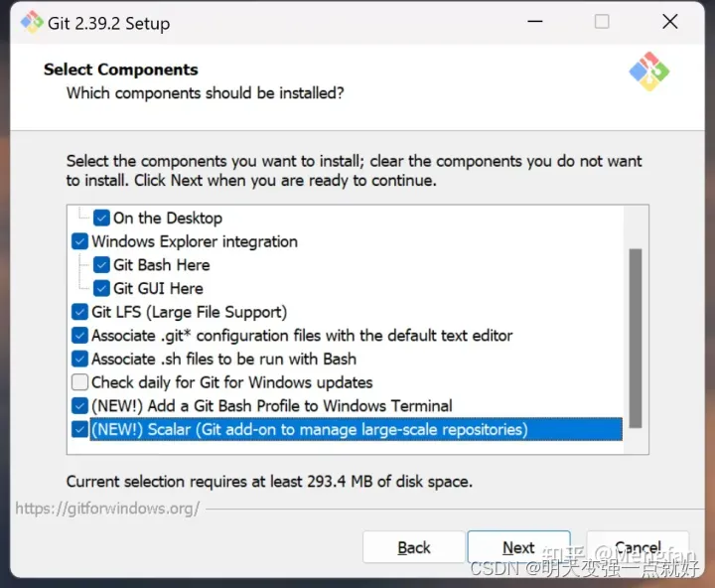
Task: Uncheck the On the Desktop checkbox
Action: (x=101, y=219)
